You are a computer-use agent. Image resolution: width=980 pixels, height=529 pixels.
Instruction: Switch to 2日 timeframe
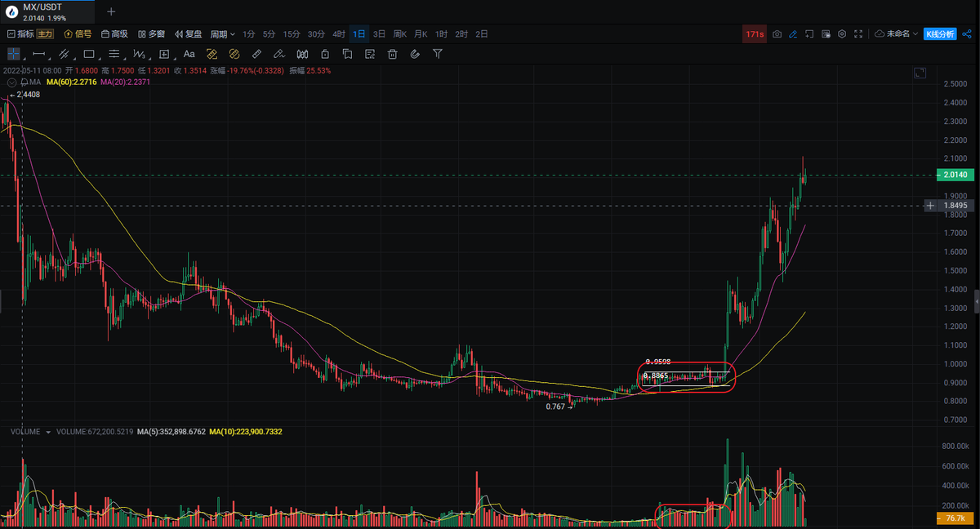(482, 34)
